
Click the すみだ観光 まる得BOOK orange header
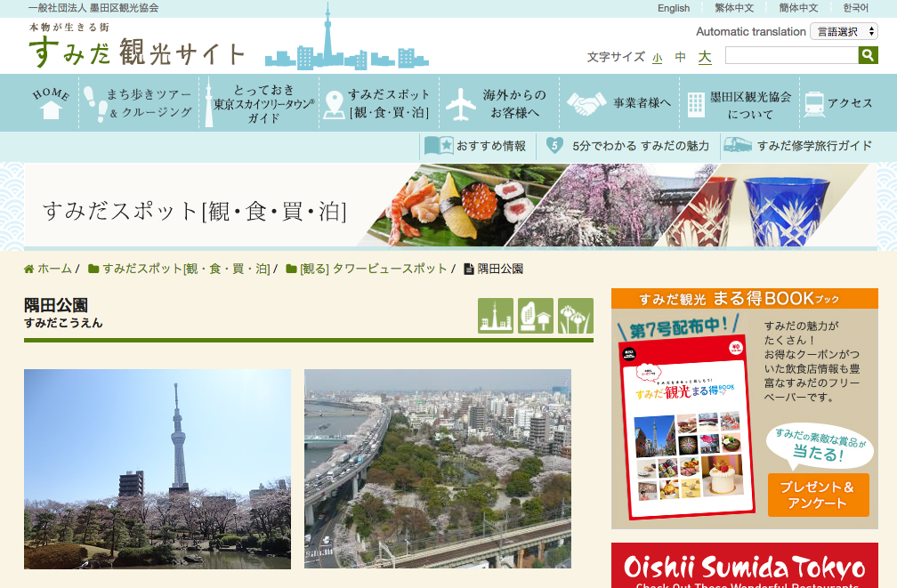tap(744, 299)
